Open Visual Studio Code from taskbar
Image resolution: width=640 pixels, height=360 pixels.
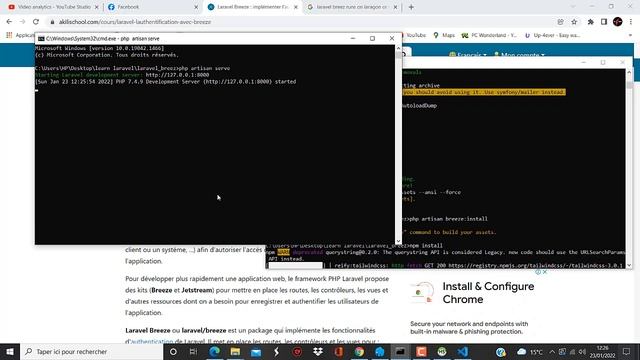click(462, 351)
